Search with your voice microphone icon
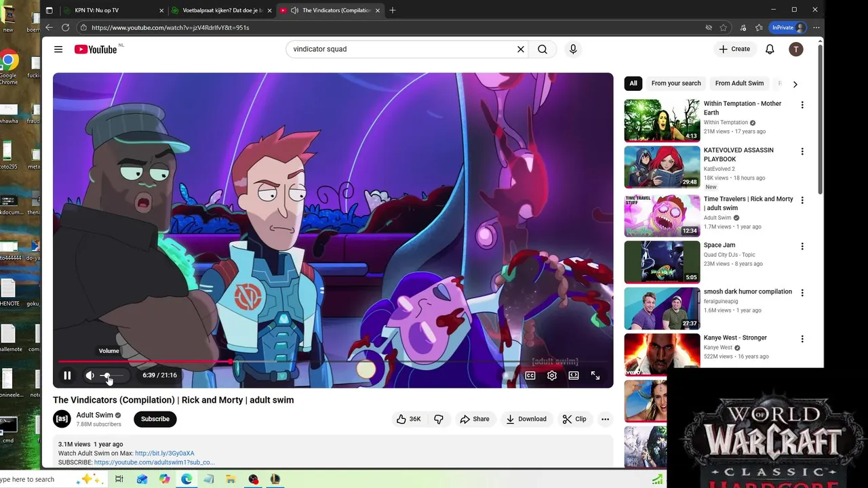Viewport: 868px width, 488px height. point(573,49)
